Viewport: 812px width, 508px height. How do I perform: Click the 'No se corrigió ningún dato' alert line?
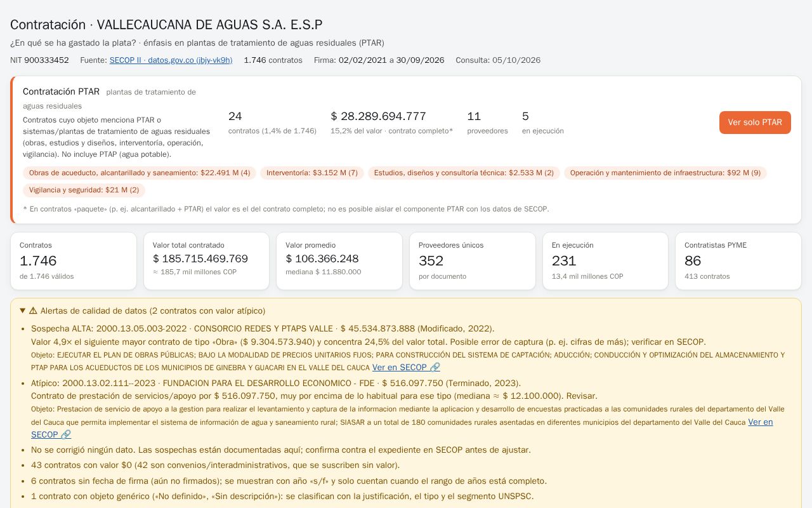pyautogui.click(x=281, y=450)
